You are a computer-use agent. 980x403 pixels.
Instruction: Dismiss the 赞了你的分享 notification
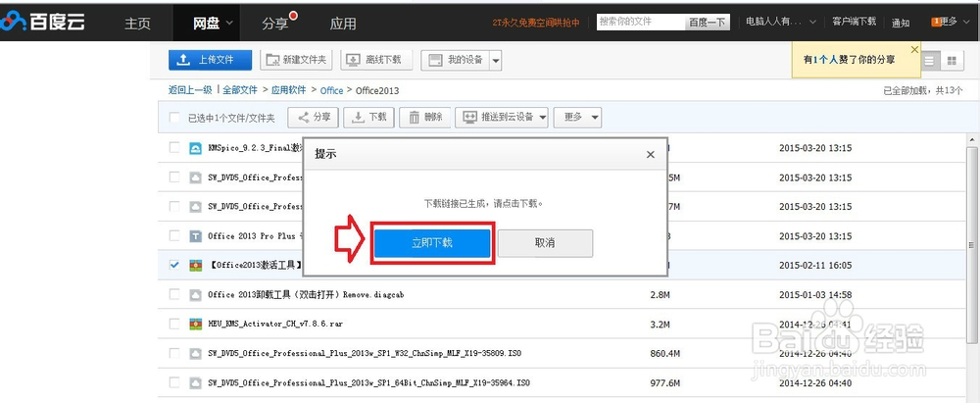[914, 49]
